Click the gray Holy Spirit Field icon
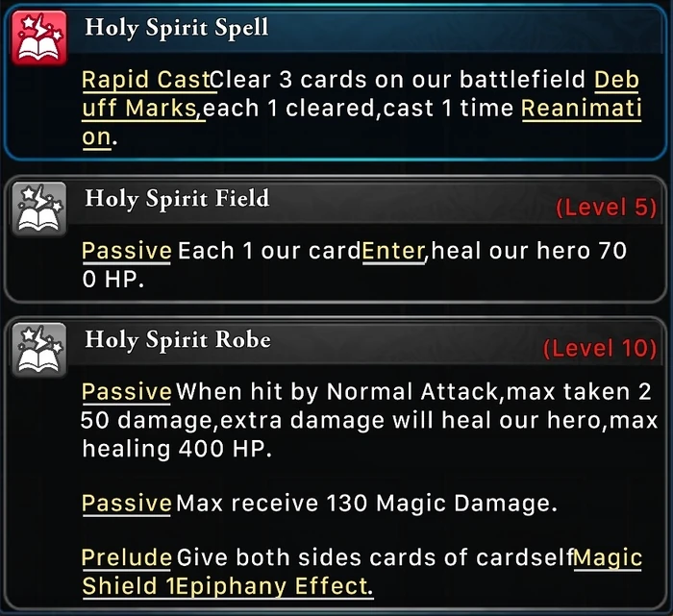The image size is (673, 616). tap(39, 209)
